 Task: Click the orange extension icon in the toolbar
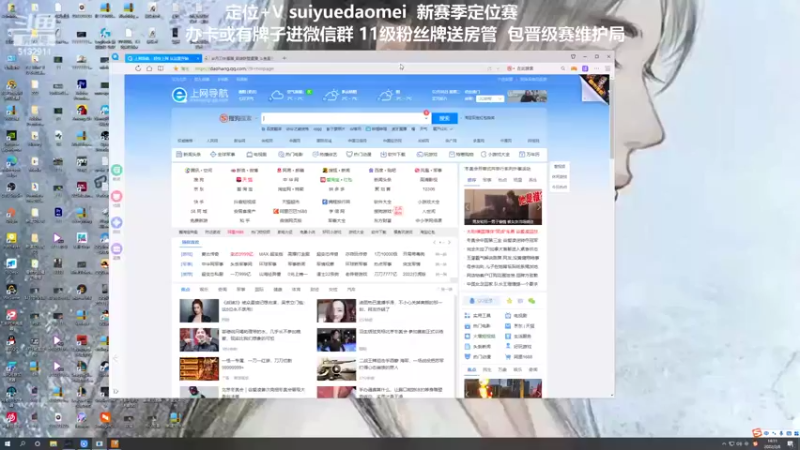(x=574, y=68)
